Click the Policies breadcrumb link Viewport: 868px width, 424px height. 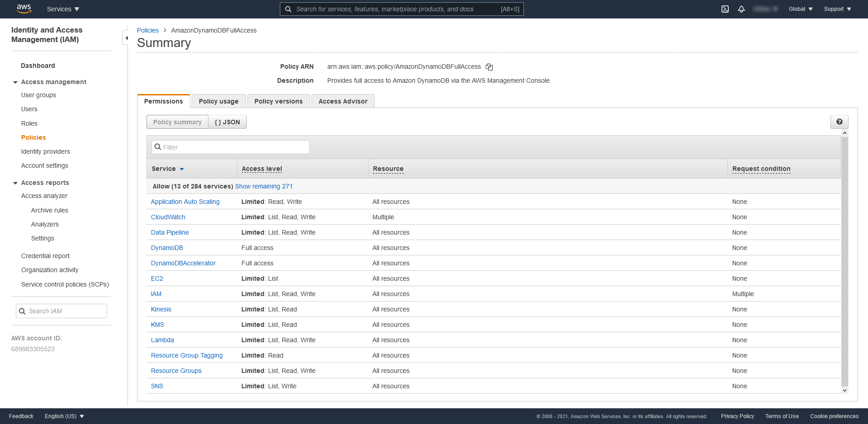point(148,30)
